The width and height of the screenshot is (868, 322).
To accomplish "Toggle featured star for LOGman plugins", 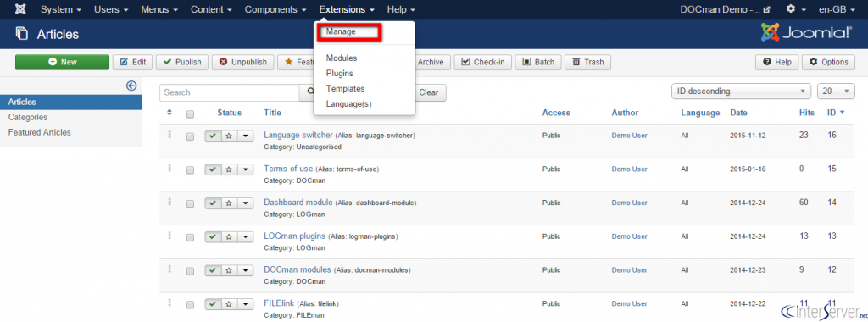I will tap(228, 236).
